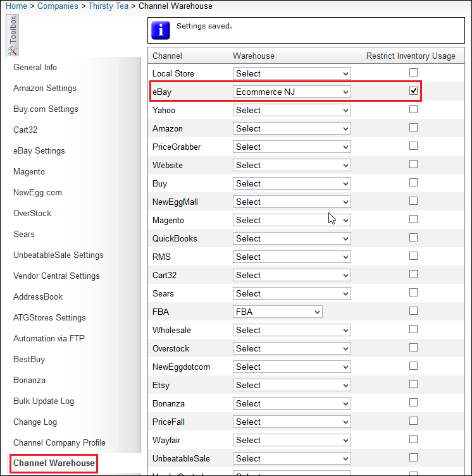This screenshot has width=472, height=476.
Task: Check Restrict Inventory for PriceGrabber
Action: coord(413,146)
